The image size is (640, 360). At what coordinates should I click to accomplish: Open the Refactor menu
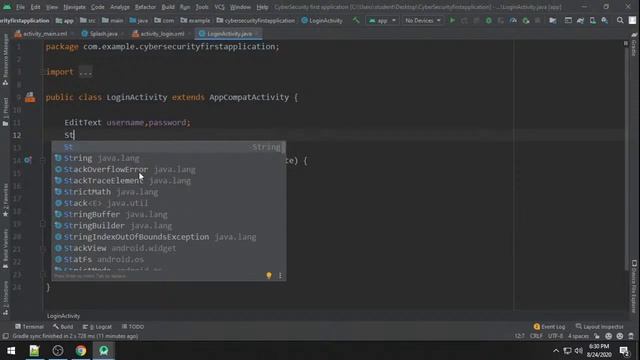point(145,7)
